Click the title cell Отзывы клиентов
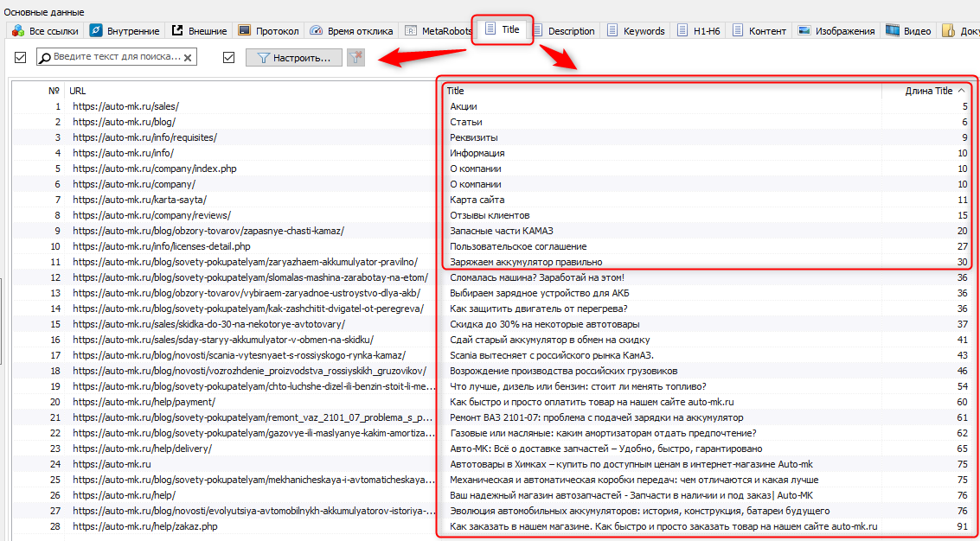 (x=490, y=215)
